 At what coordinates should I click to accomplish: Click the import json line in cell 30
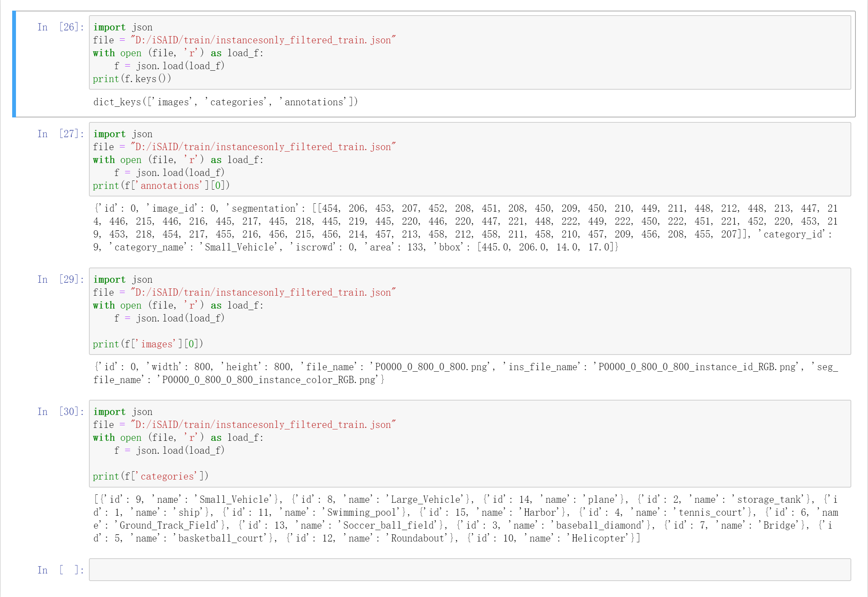click(x=123, y=412)
